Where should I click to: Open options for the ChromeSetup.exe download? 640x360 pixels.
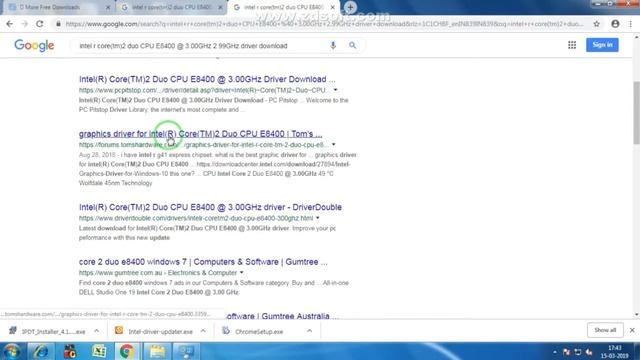pos(309,331)
